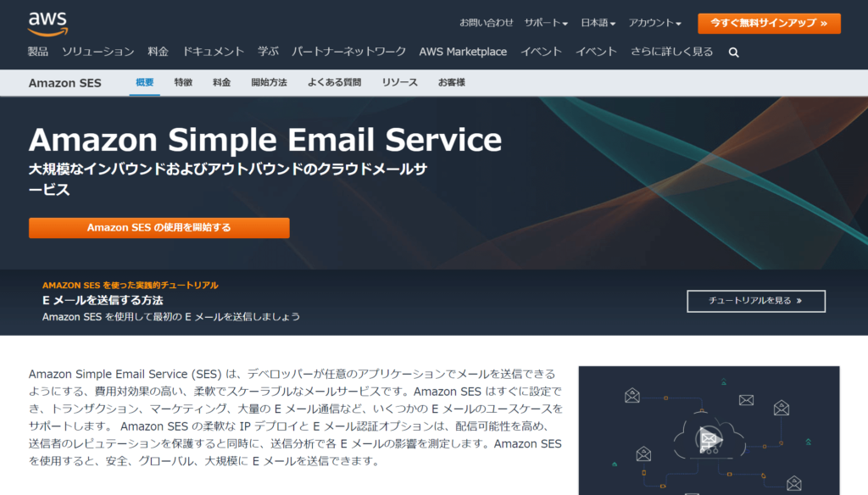Click Amazon SES の使用を開始する button

click(x=159, y=227)
